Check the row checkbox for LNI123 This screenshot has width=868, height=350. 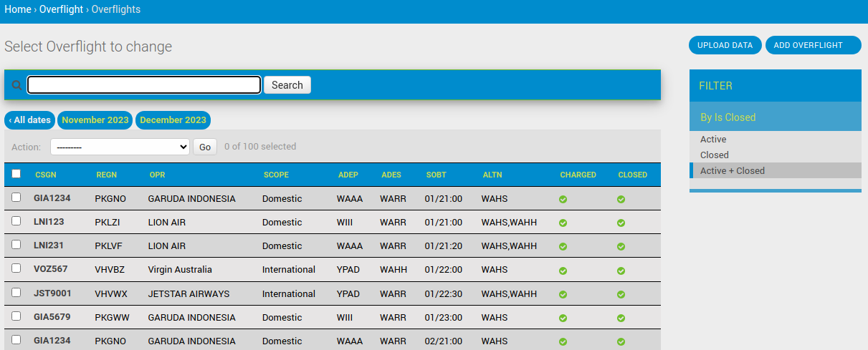tap(16, 221)
